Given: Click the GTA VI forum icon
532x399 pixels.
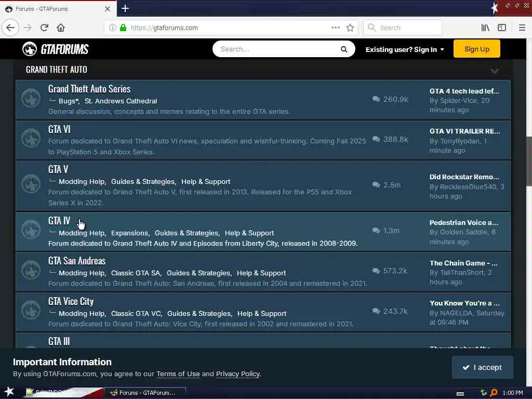Looking at the screenshot, I should (31, 138).
